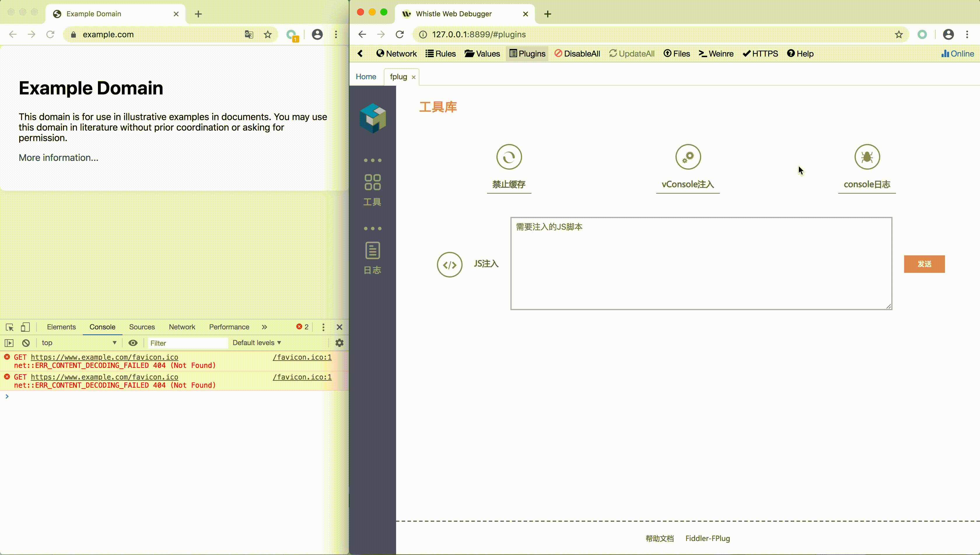Click the JS注入 code icon
Viewport: 980px width, 555px height.
449,265
